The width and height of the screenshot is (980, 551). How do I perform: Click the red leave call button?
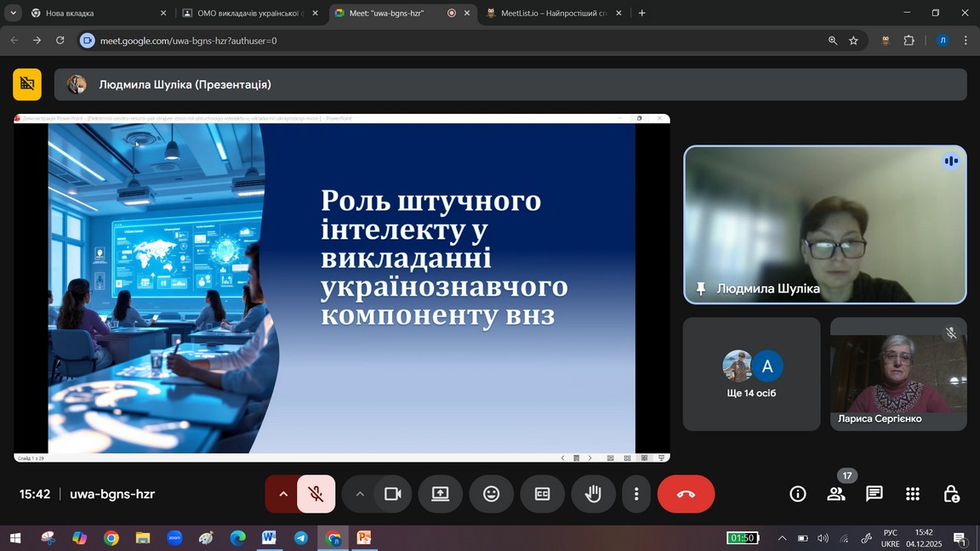click(686, 494)
